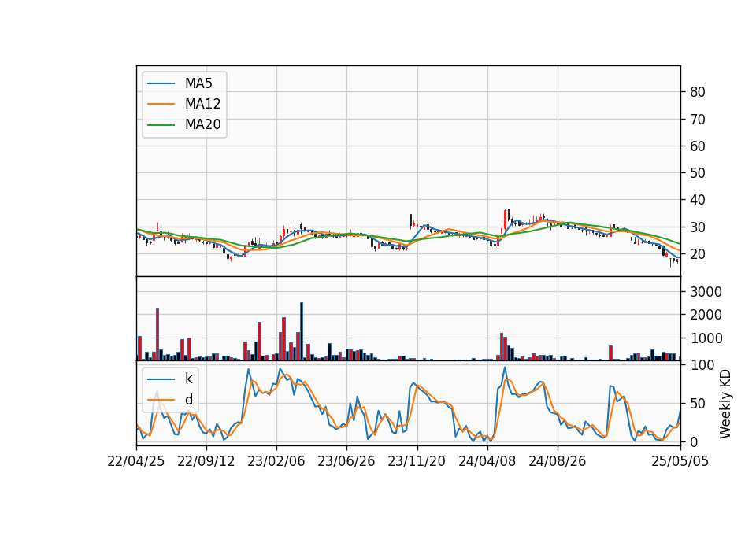This screenshot has height=543, width=756.
Task: Click the price axis value 30
Action: (x=698, y=227)
